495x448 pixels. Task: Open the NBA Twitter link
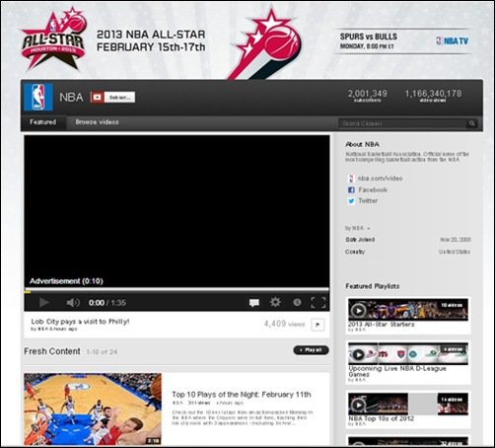(368, 200)
